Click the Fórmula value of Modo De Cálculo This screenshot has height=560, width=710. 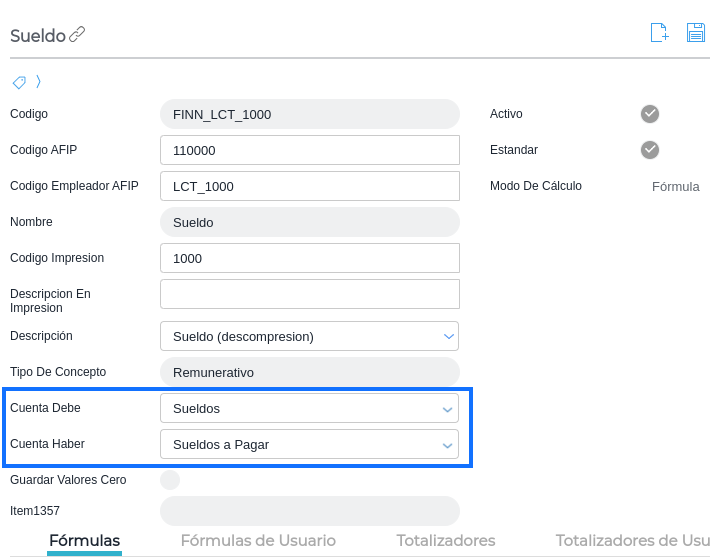point(675,186)
